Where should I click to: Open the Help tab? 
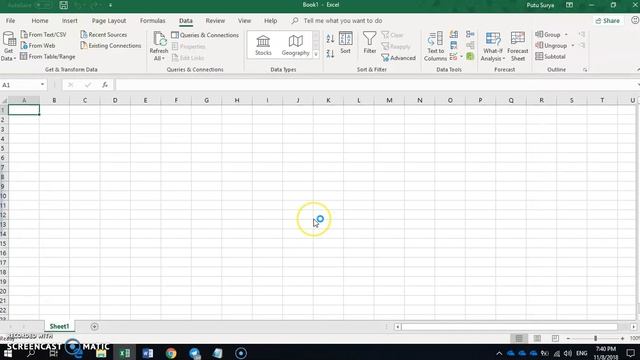point(270,20)
